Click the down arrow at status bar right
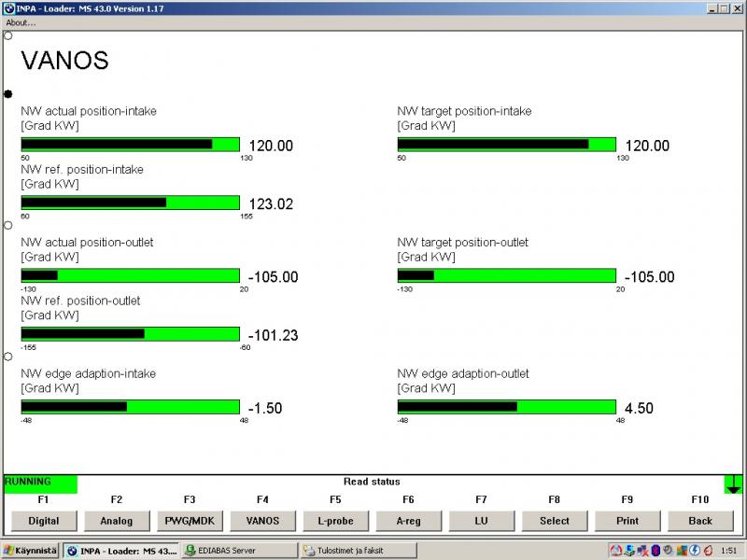 point(733,485)
